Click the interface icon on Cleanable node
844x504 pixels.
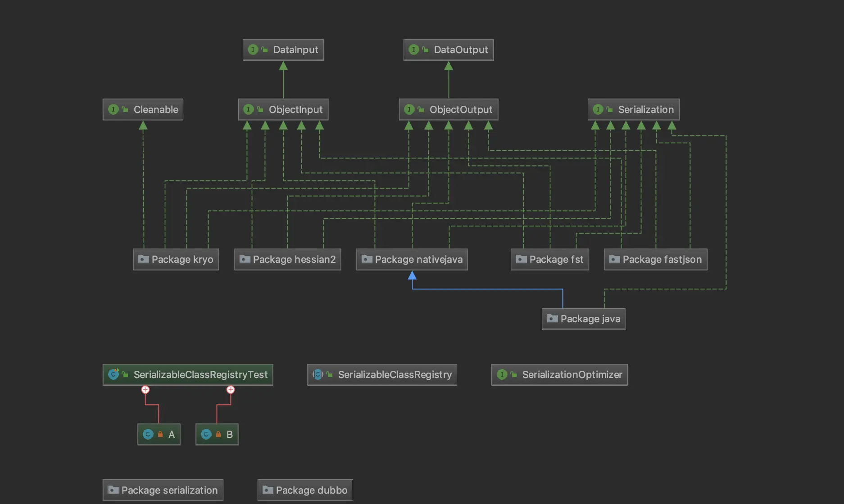pos(113,109)
